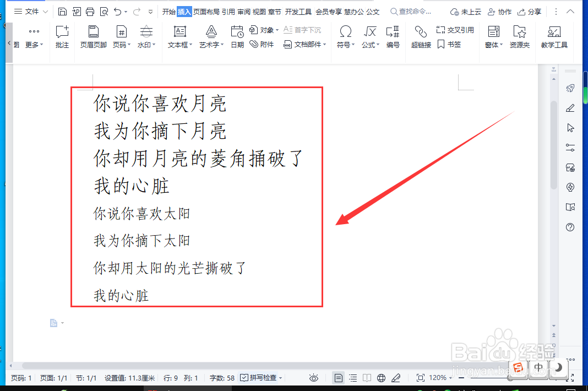Open the 文本框 dropdown

(180, 37)
